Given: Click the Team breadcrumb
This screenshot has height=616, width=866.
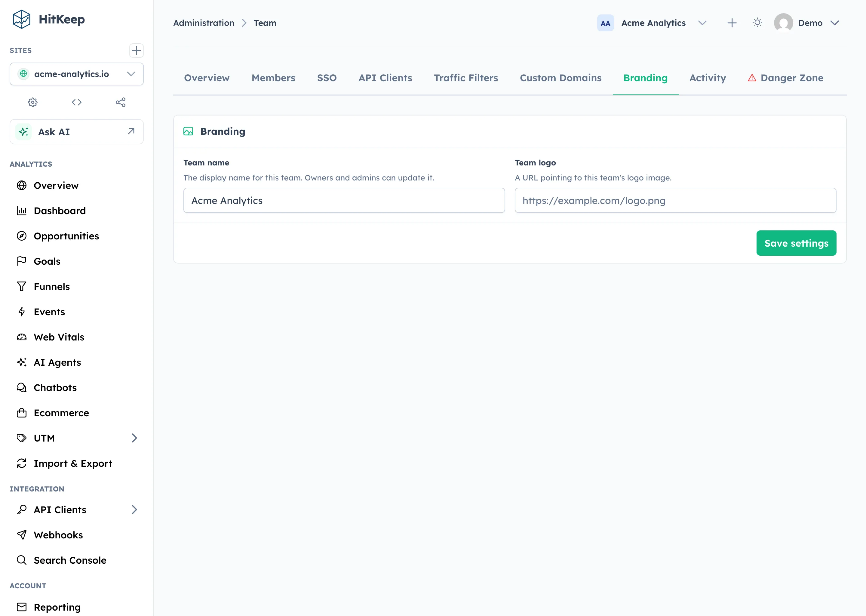Looking at the screenshot, I should click(265, 23).
